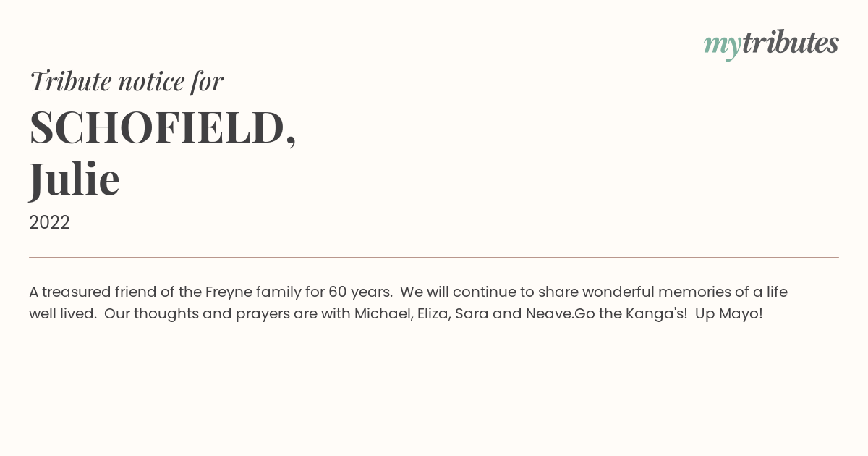Click the first name Julie
This screenshot has width=868, height=456.
(74, 179)
